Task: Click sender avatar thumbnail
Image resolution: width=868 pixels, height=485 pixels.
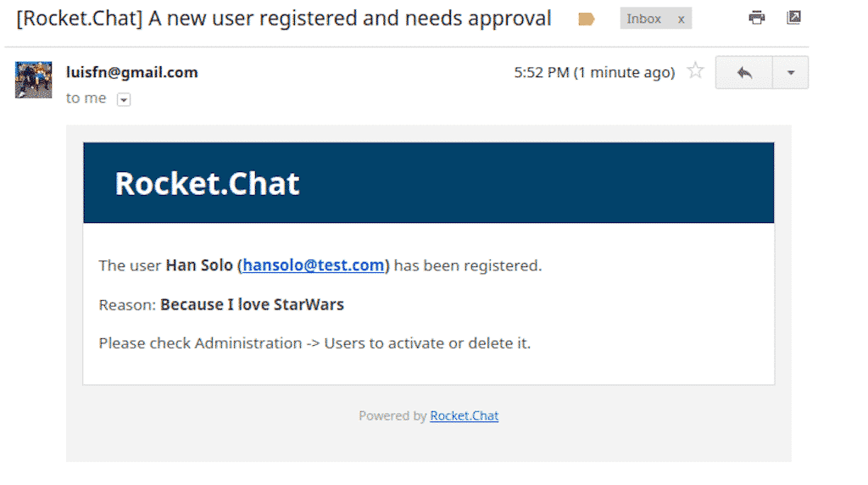Action: point(33,80)
